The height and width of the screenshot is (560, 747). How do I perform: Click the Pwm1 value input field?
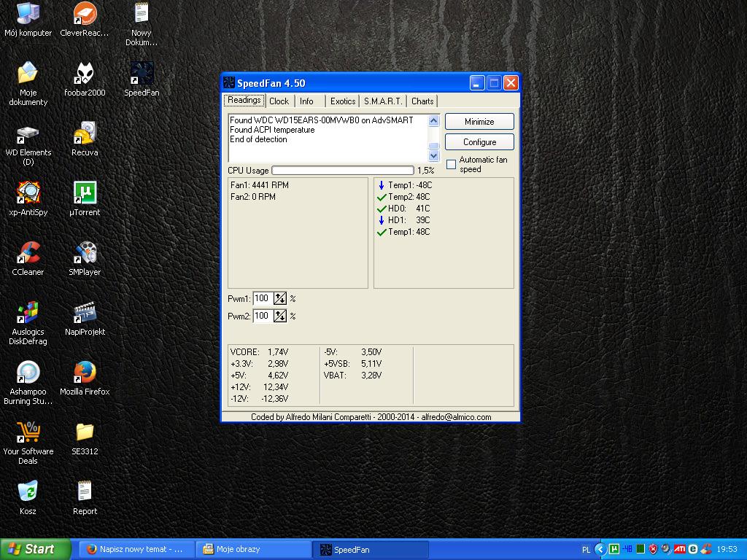point(263,298)
